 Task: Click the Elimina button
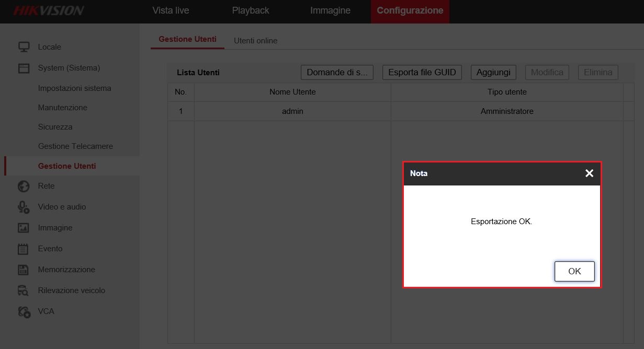(x=598, y=72)
